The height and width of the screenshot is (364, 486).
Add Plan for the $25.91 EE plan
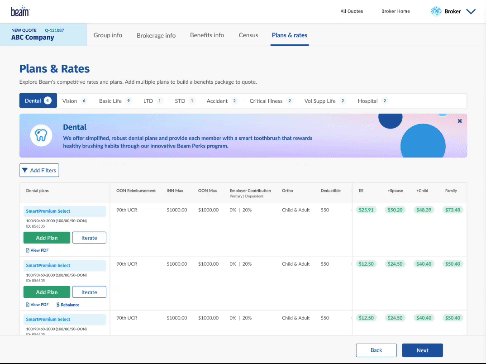coord(47,238)
